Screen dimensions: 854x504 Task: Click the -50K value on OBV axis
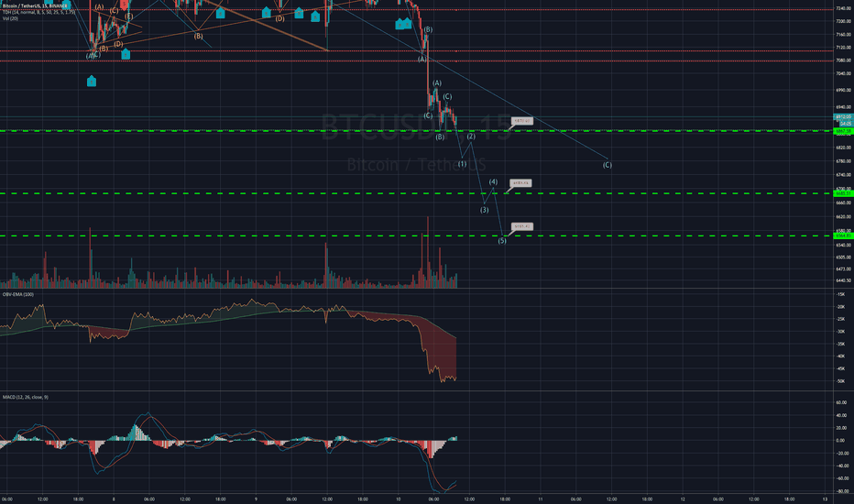coord(840,381)
